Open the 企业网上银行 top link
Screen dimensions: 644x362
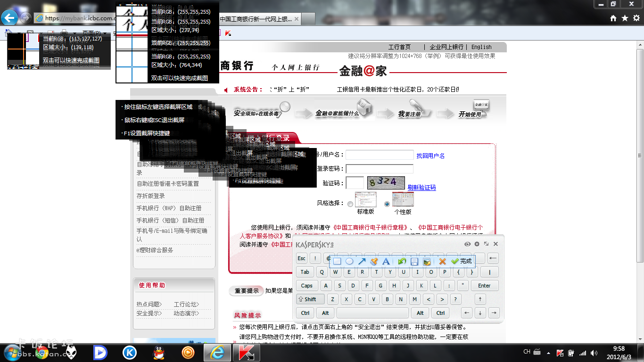(446, 47)
